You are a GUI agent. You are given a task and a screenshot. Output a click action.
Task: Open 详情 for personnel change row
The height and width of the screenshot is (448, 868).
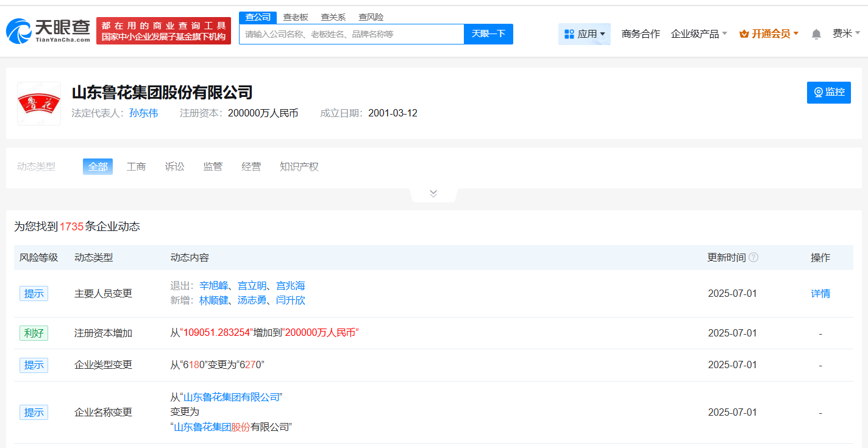tap(820, 293)
